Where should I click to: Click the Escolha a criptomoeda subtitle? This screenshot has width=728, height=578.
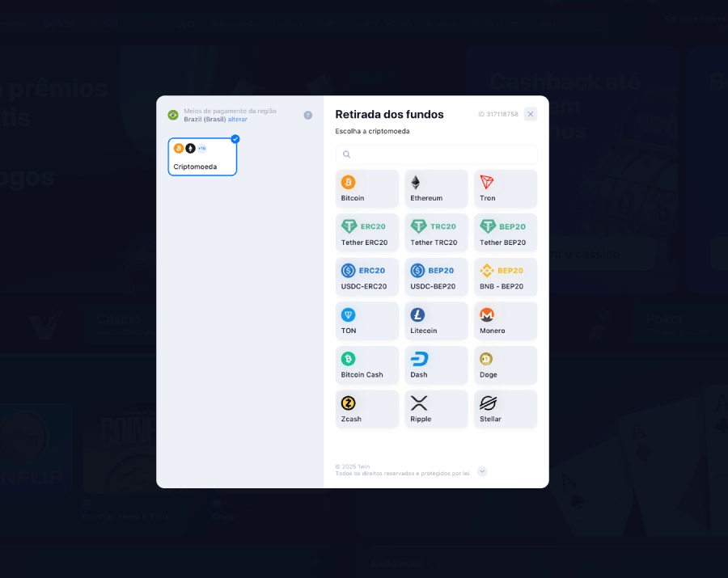pos(372,131)
